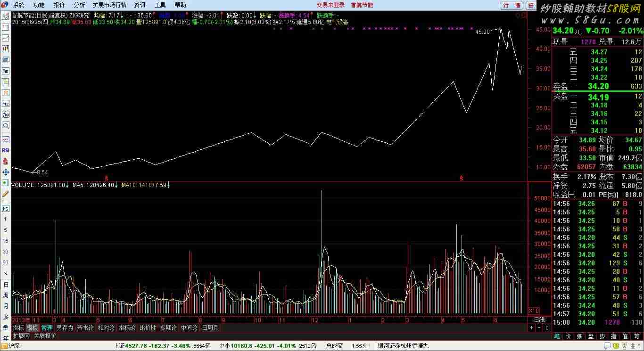Screen dimensions: 644x351
Task: Select the 细 tab in the tick panel
Action: [579, 336]
